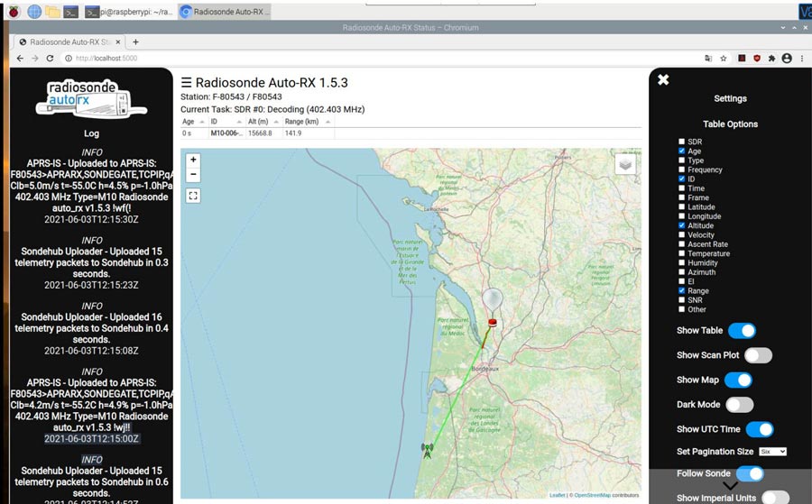812x504 pixels.
Task: Uncheck the ID column checkbox
Action: coord(681,179)
